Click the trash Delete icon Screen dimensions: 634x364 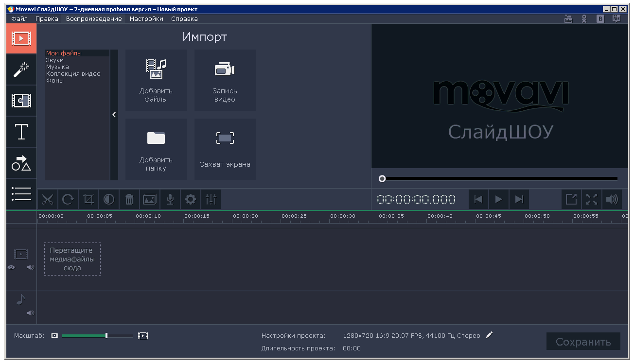(x=129, y=199)
